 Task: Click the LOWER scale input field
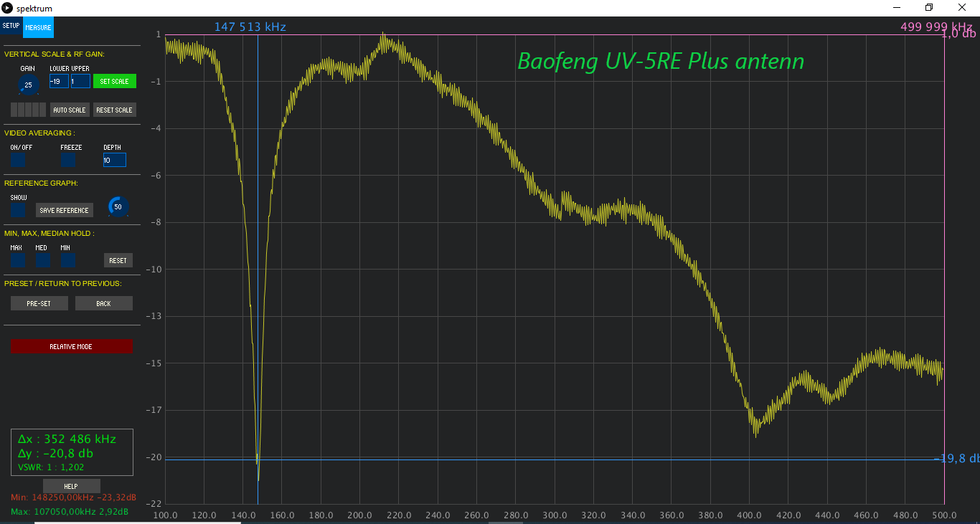pyautogui.click(x=59, y=81)
